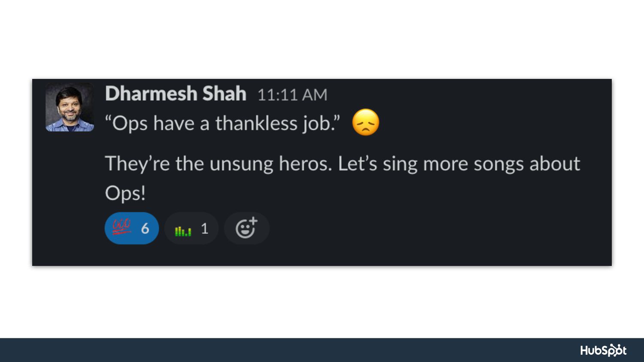644x362 pixels.
Task: Click the 11:11 AM message timestamp
Action: click(x=292, y=95)
